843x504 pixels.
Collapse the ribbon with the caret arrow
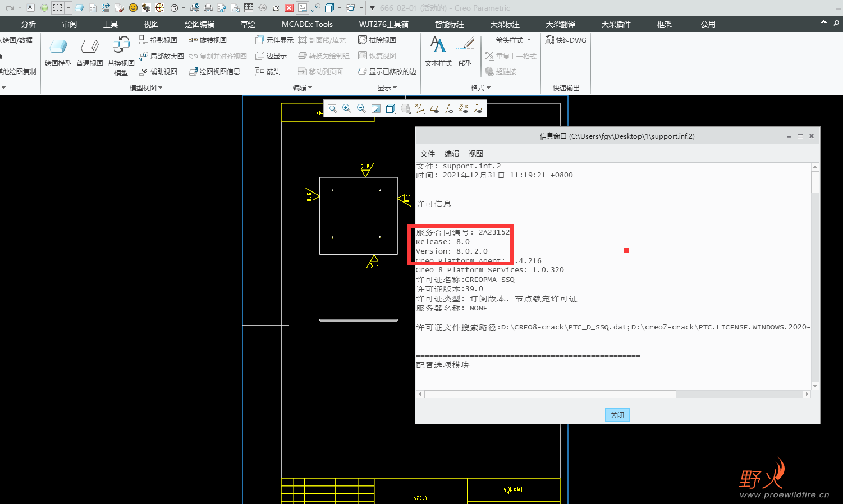tap(823, 22)
